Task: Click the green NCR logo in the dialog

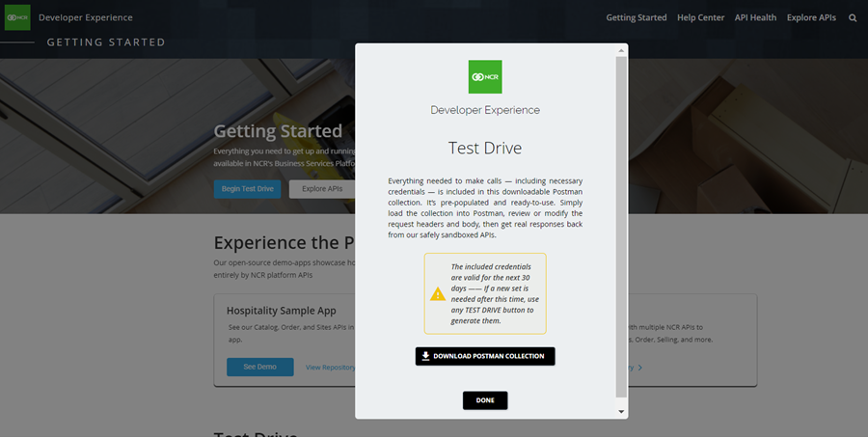Action: (485, 77)
